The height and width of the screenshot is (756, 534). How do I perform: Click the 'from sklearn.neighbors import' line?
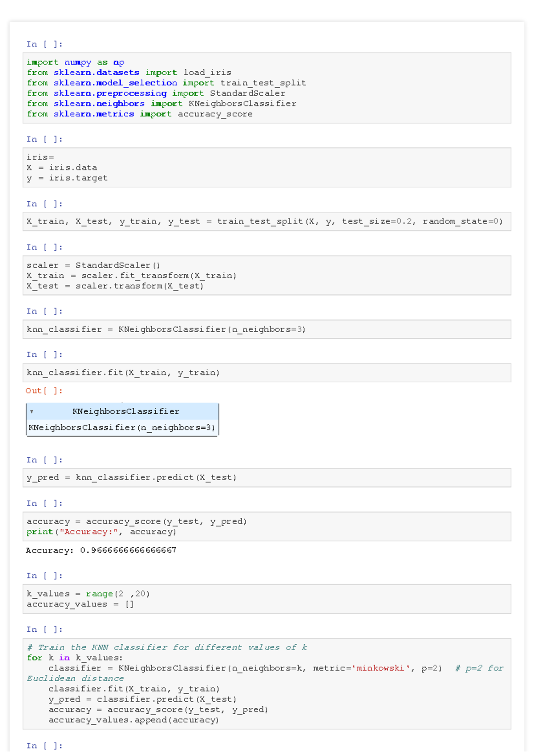click(162, 103)
